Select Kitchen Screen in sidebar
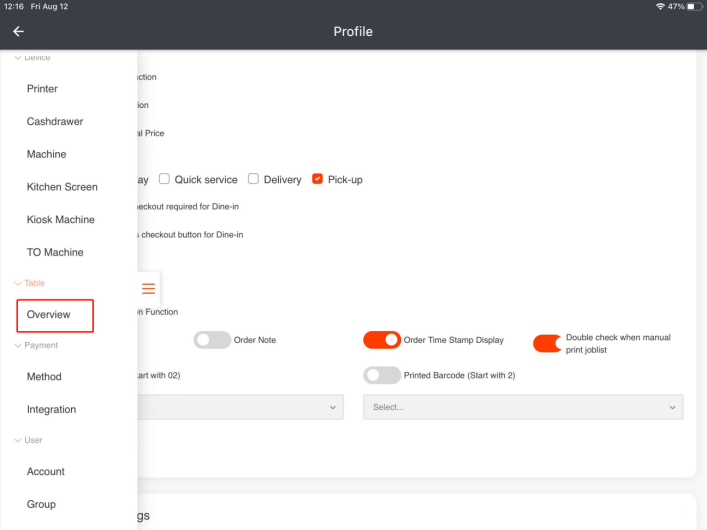Image resolution: width=707 pixels, height=530 pixels. click(x=62, y=187)
